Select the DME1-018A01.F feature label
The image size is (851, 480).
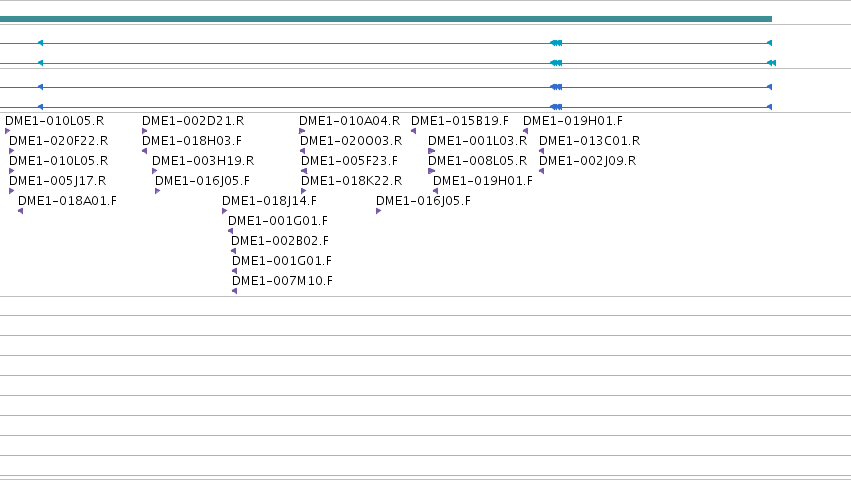pos(67,201)
